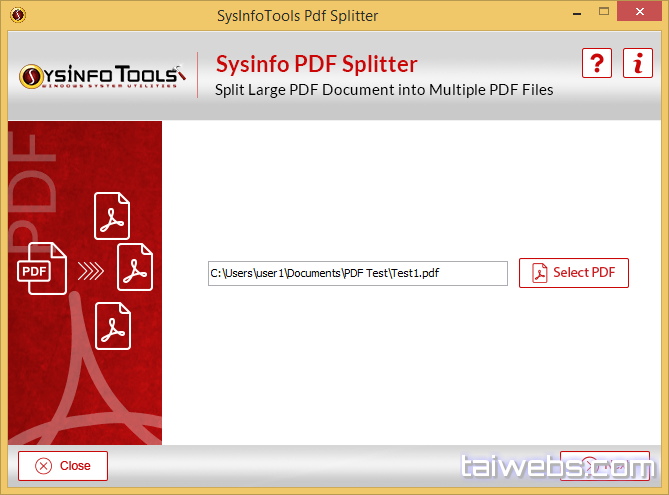Screen dimensions: 669x495
Task: Click the X icon on Close button
Action: (x=43, y=466)
